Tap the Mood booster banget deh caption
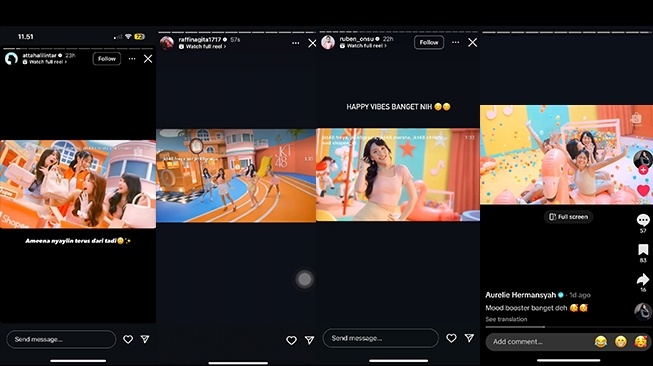 [536, 308]
